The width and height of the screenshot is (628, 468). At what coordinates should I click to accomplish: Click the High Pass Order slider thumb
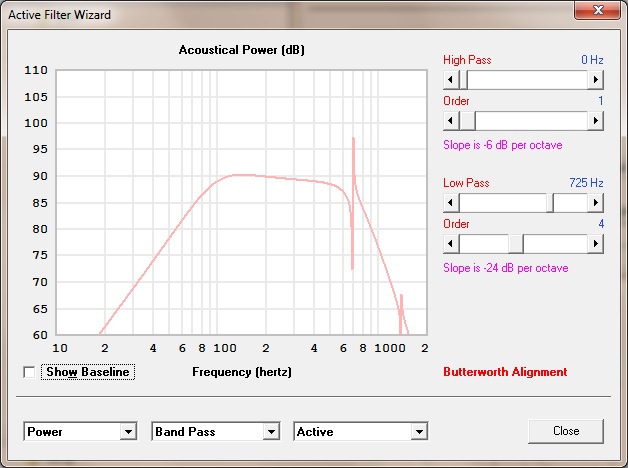(x=467, y=121)
